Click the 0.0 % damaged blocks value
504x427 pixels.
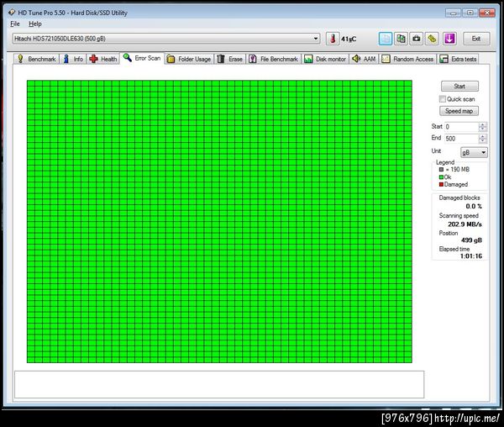pyautogui.click(x=474, y=207)
